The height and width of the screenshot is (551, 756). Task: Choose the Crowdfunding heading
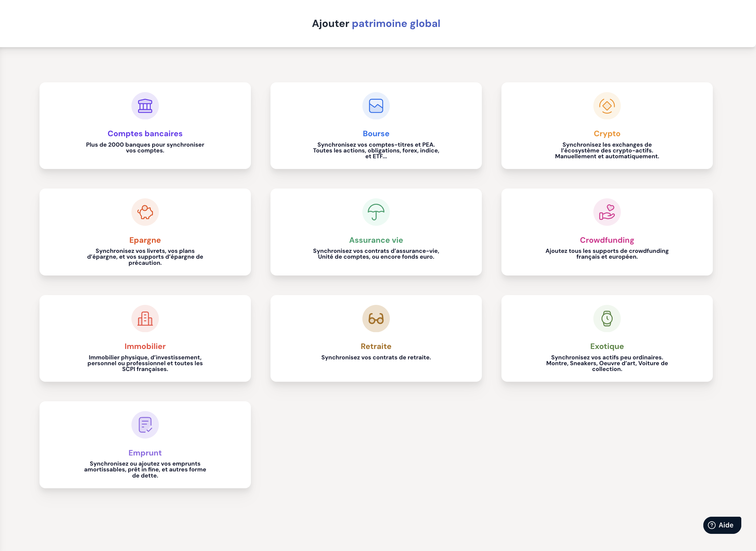607,240
